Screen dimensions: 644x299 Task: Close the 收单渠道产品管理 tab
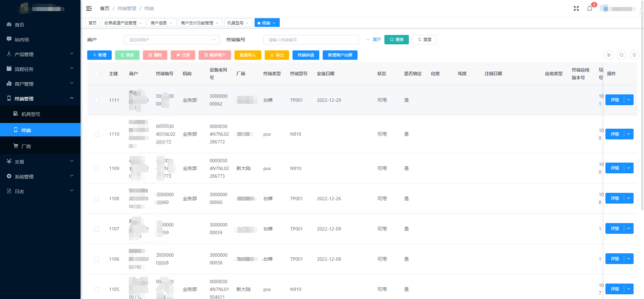140,23
